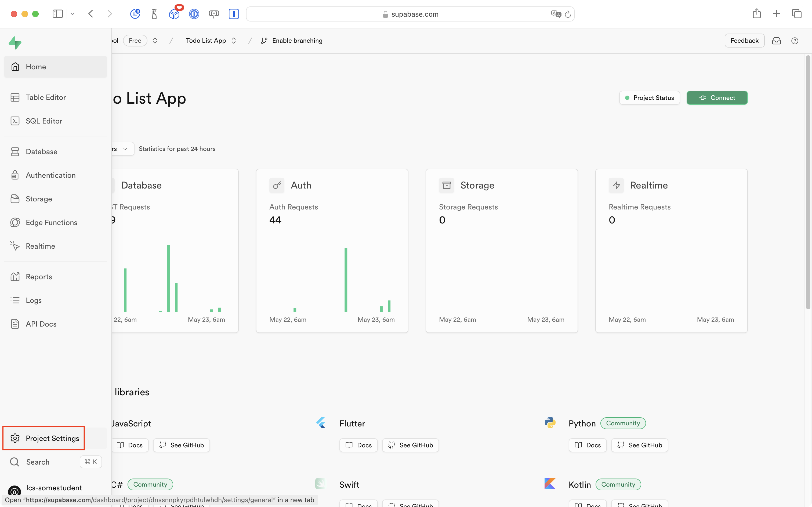
Task: Check the Project Status indicator
Action: coord(649,97)
